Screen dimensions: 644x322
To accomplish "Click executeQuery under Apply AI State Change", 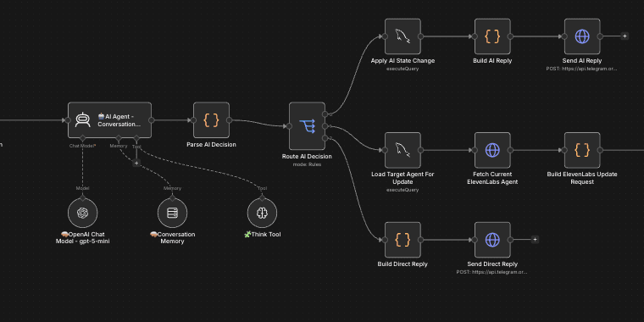I will point(402,69).
